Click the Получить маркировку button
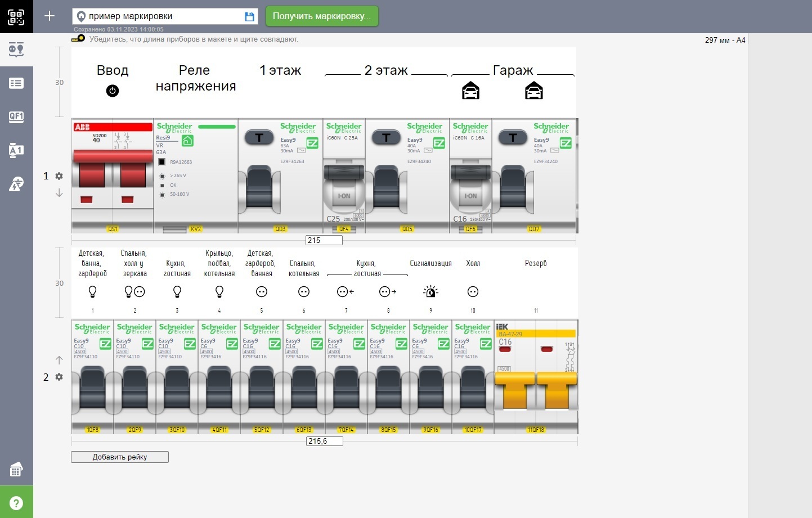The height and width of the screenshot is (518, 812). (x=322, y=16)
